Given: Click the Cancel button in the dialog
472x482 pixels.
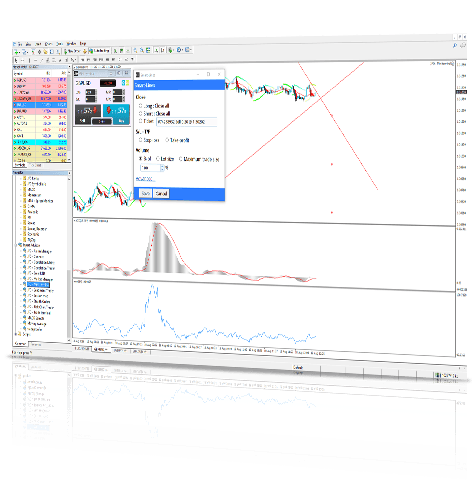Looking at the screenshot, I should click(161, 194).
